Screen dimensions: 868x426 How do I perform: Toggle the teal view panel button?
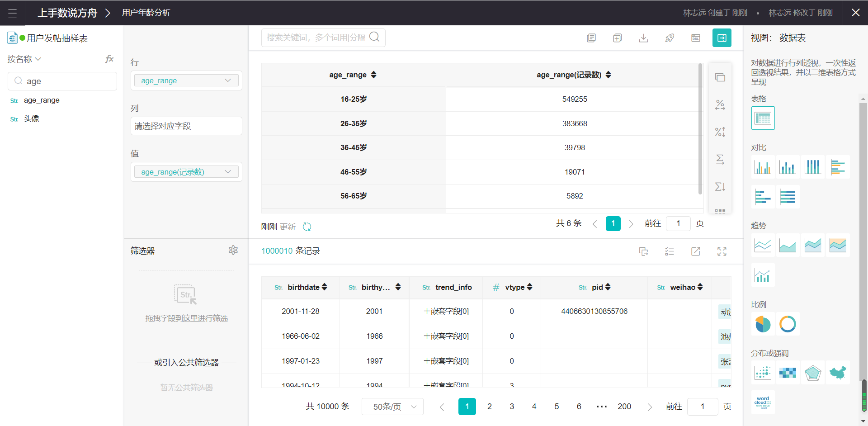click(x=722, y=38)
